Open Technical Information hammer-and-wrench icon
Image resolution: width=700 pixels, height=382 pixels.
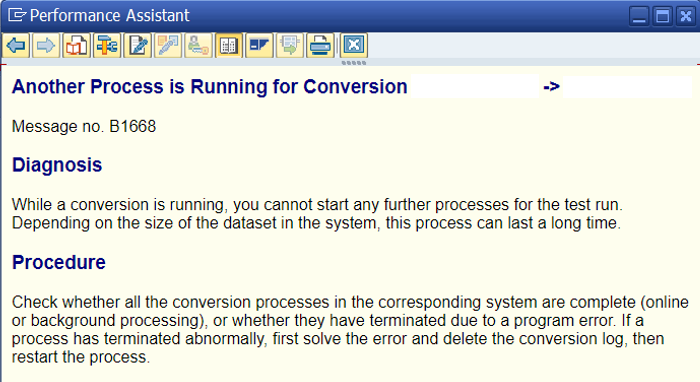coord(107,45)
